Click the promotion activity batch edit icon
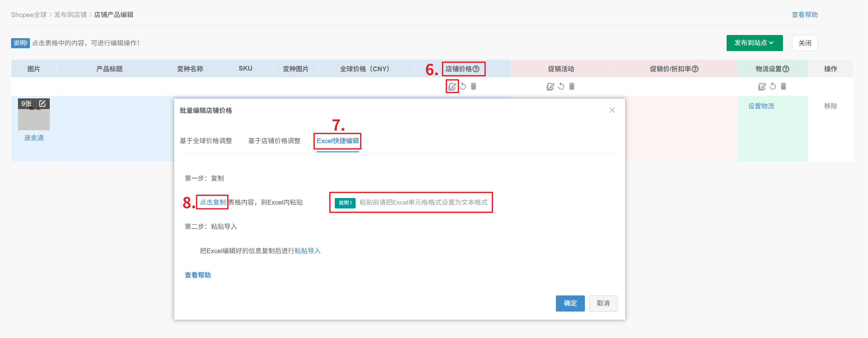 550,86
